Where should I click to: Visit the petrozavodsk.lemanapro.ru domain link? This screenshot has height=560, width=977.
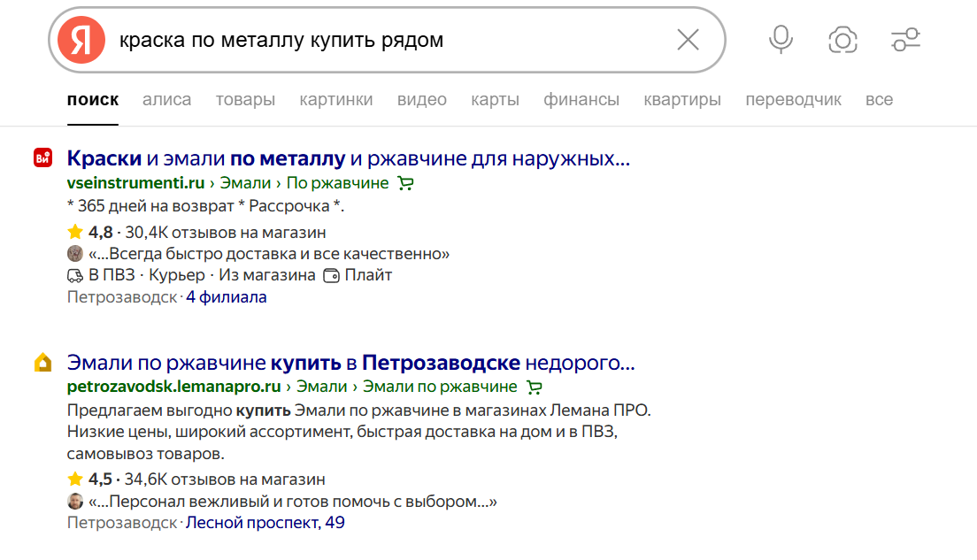[x=173, y=387]
